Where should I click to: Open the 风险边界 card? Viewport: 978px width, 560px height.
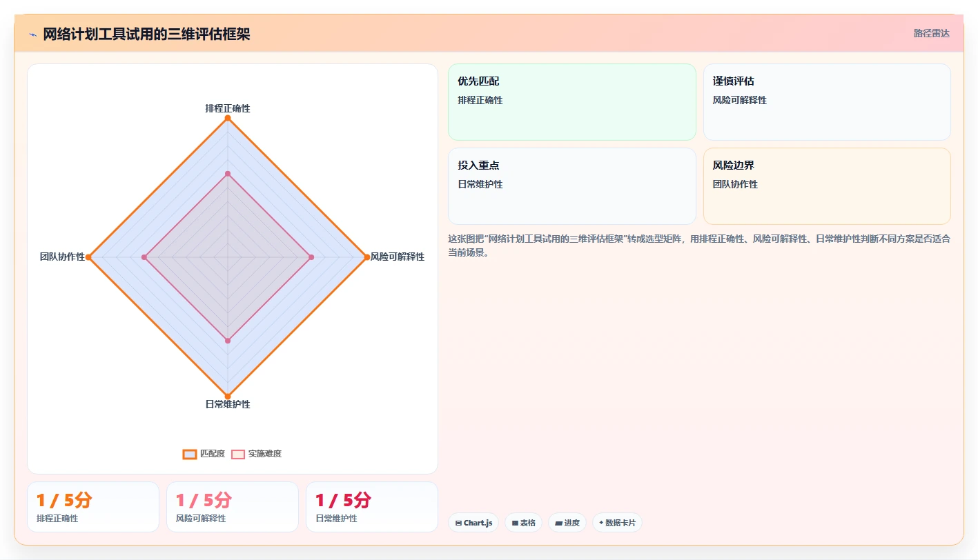tap(827, 186)
